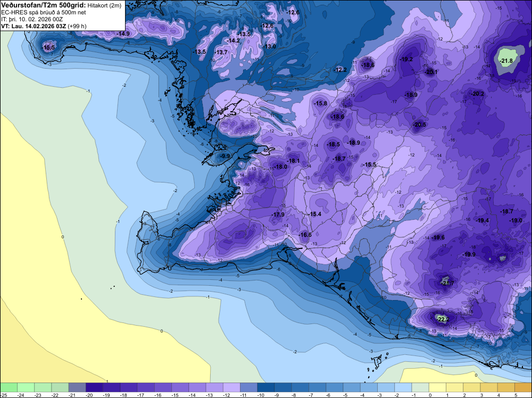The image size is (532, 398).
Task: Select the -16.6 temperature value
Action: click(305, 235)
